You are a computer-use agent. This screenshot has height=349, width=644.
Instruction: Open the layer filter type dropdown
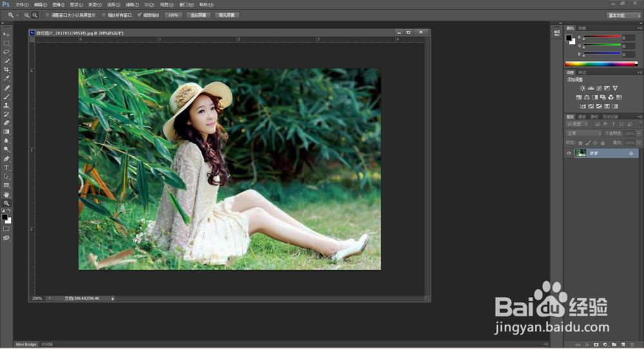[x=577, y=124]
